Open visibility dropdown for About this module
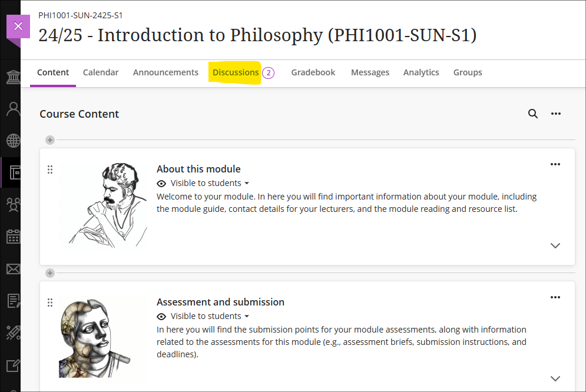Image resolution: width=586 pixels, height=392 pixels. 203,183
